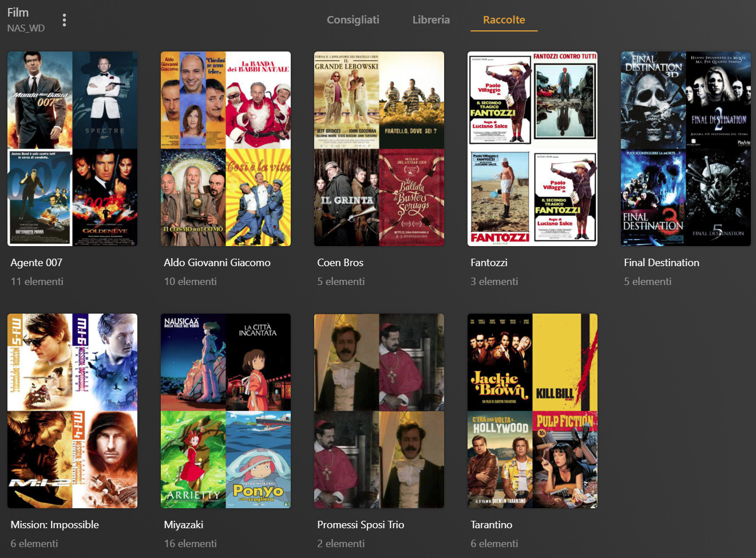This screenshot has height=558, width=756.
Task: Switch to the Consigliati tab
Action: pyautogui.click(x=353, y=19)
